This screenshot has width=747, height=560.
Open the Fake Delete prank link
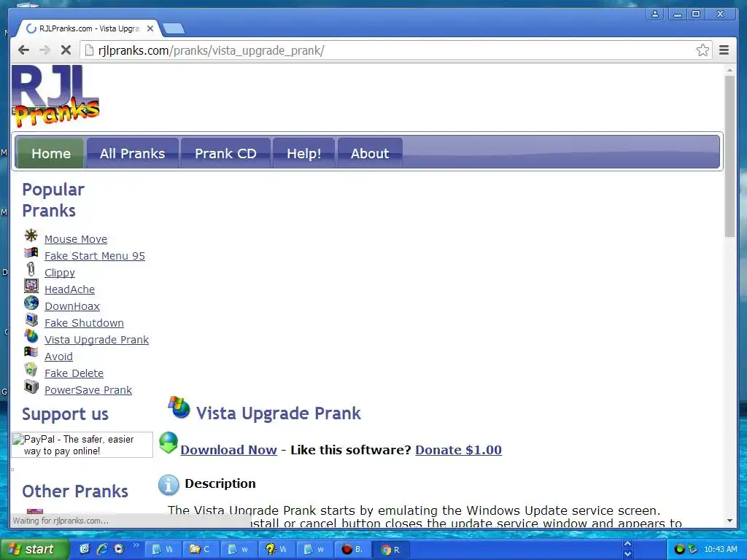[74, 373]
